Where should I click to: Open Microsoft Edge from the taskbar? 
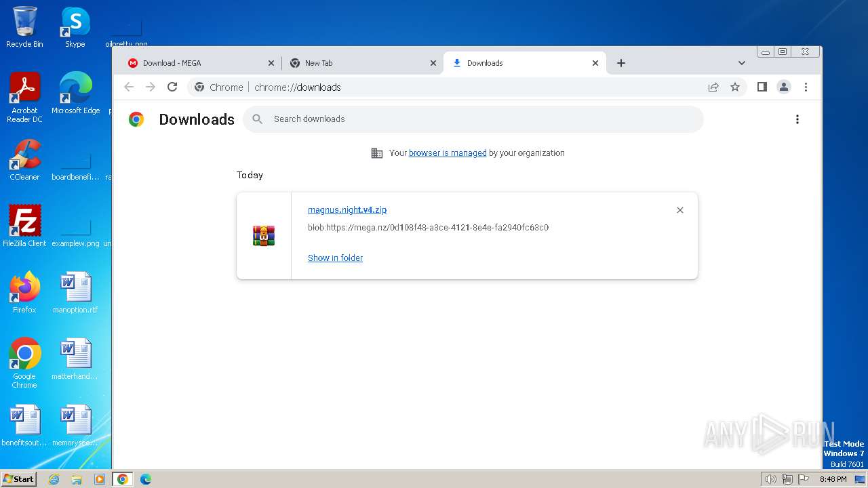coord(145,479)
